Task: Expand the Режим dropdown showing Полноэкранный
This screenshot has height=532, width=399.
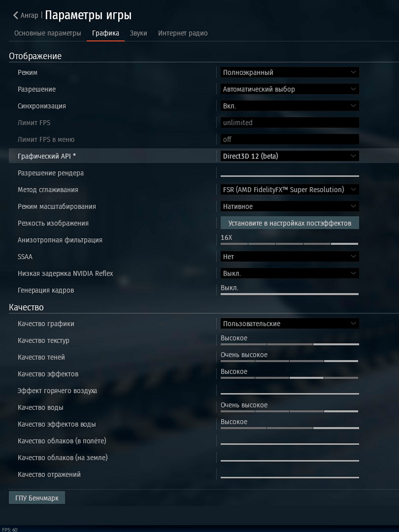Action: click(x=290, y=72)
